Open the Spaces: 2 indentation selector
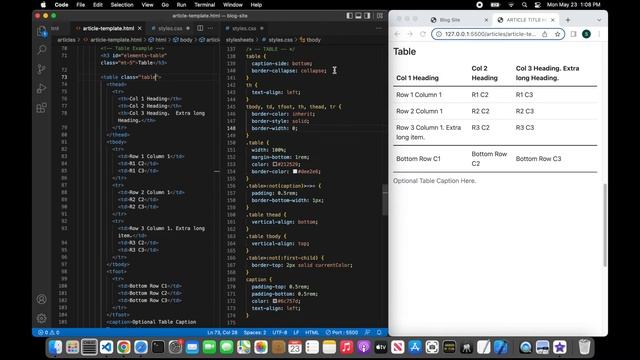This screenshot has height=360, width=640. 255,332
